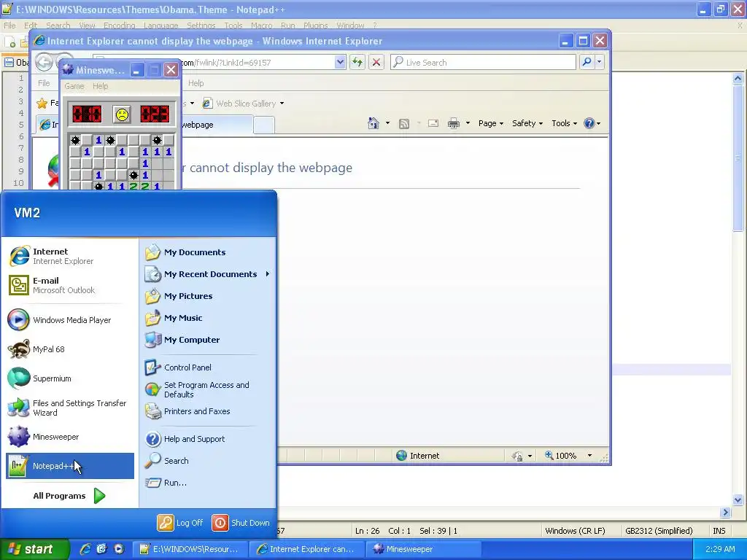Open the Help menu in Internet Explorer
Image resolution: width=747 pixels, height=560 pixels.
[196, 83]
